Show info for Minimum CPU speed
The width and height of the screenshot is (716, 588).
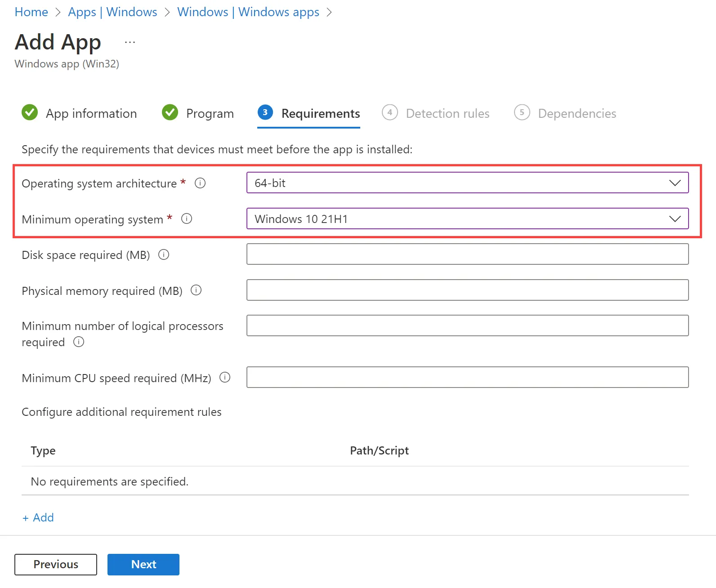225,378
